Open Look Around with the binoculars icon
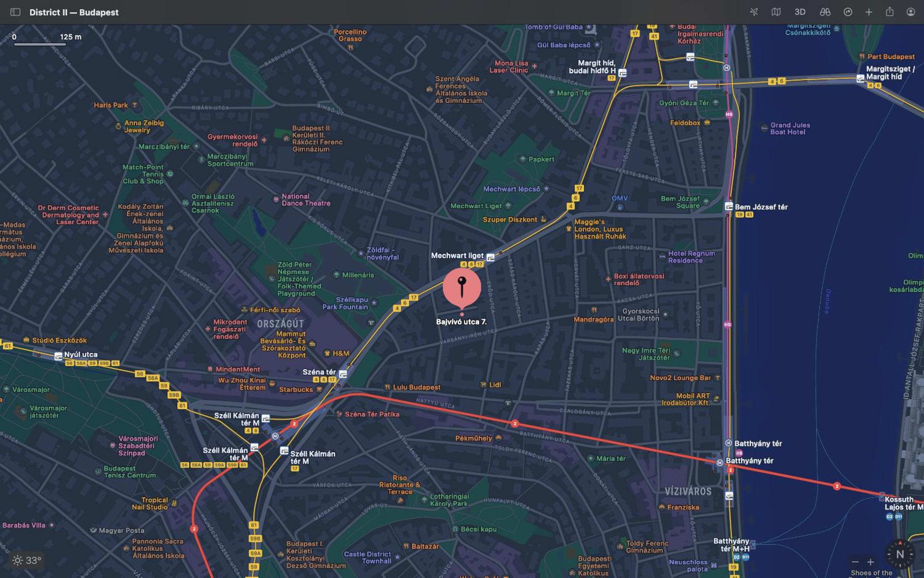The image size is (924, 578). coord(825,12)
